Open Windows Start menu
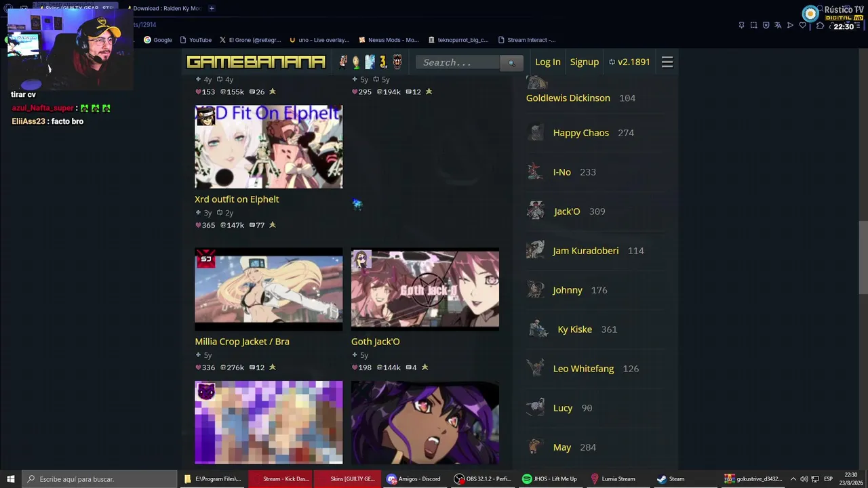 11,479
